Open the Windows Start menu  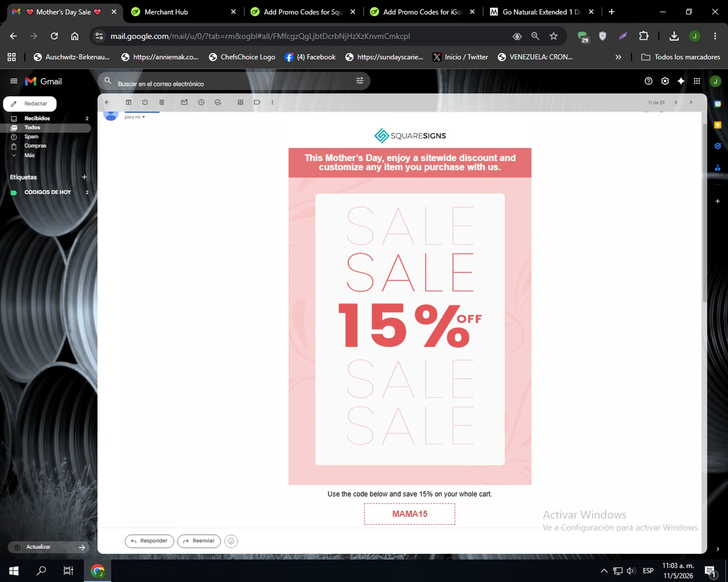pos(14,571)
